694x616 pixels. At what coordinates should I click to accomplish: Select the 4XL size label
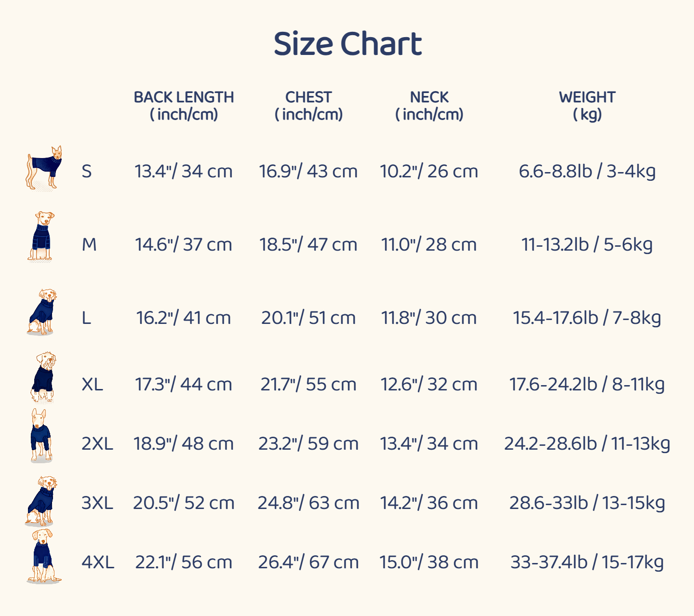tap(98, 562)
